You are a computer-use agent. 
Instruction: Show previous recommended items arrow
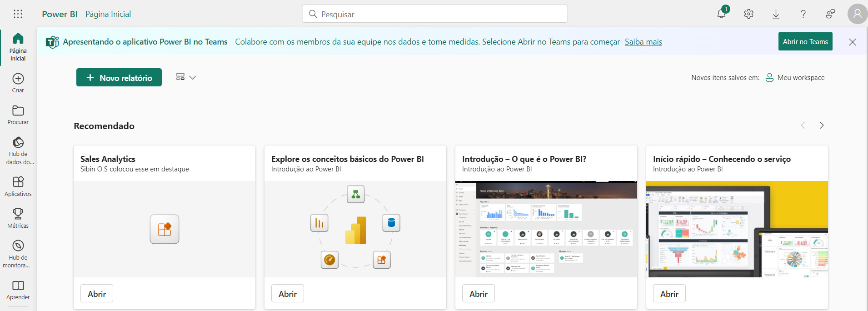pos(803,125)
